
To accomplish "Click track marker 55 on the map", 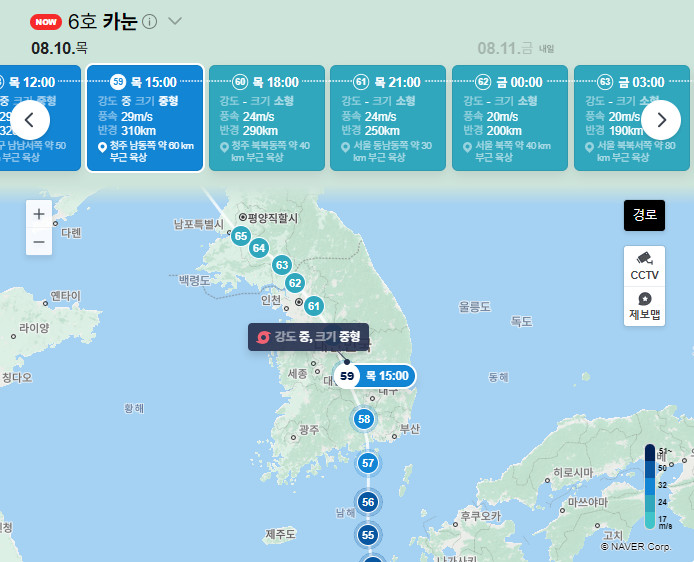I will 368,535.
